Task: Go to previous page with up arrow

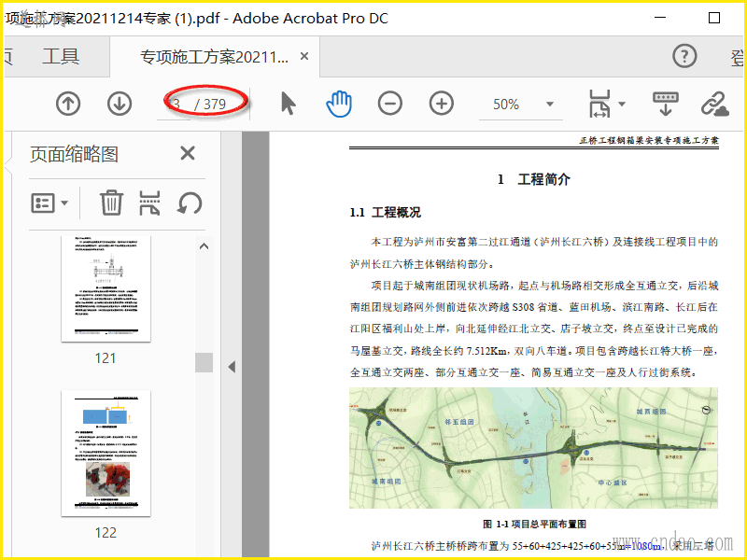Action: [68, 104]
